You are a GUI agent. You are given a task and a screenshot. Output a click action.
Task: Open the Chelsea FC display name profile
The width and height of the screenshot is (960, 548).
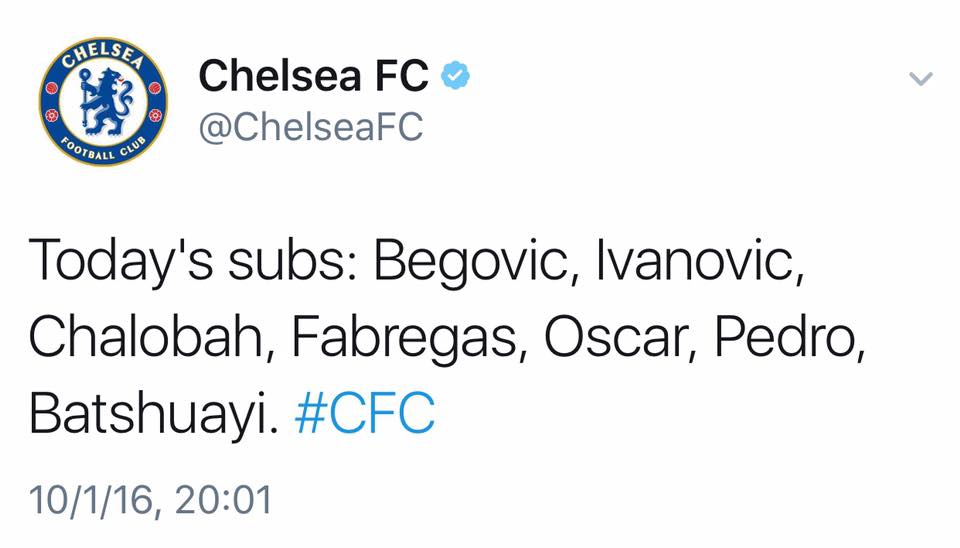[314, 75]
